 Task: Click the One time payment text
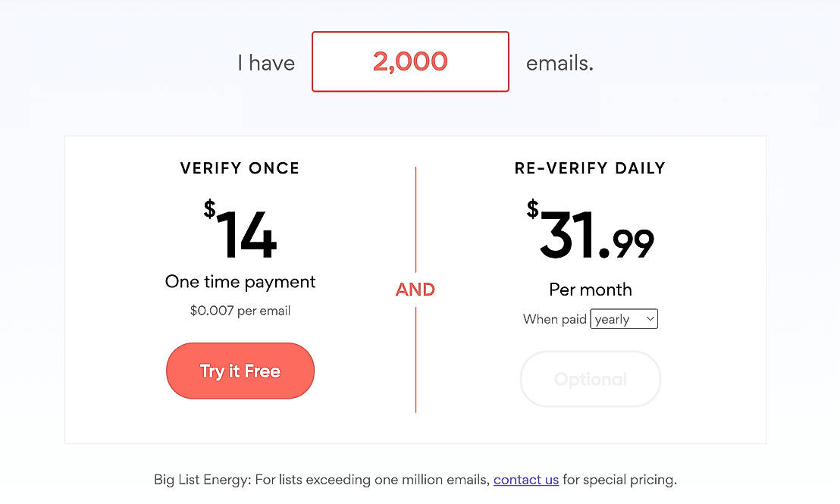point(240,282)
